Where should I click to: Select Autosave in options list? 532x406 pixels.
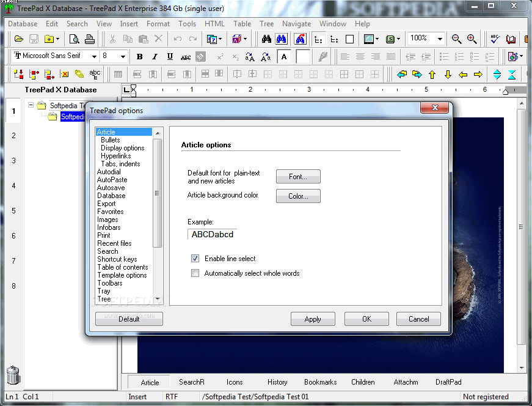point(111,188)
